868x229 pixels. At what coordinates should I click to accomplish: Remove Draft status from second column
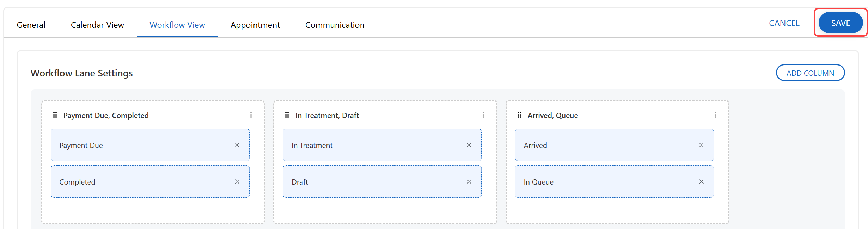coord(469,182)
